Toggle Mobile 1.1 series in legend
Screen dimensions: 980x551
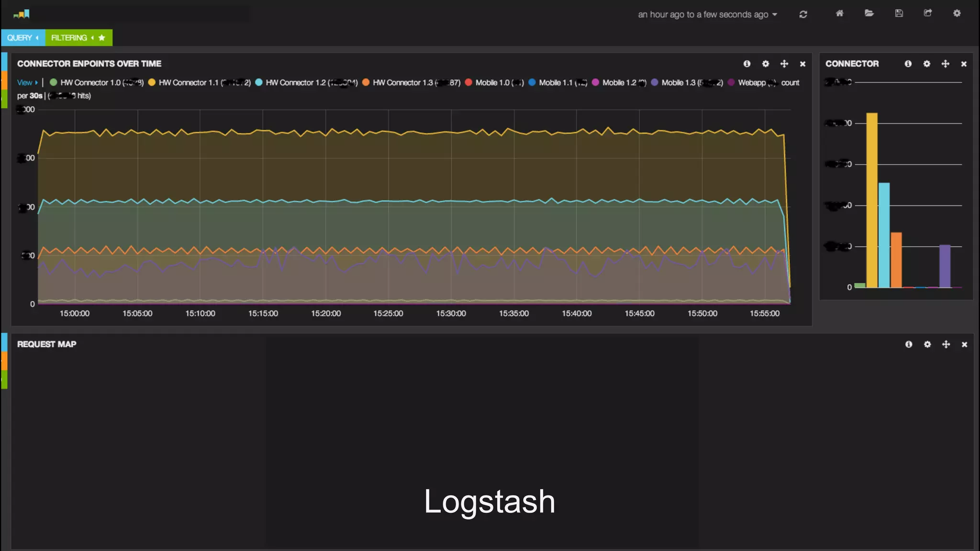coord(558,83)
